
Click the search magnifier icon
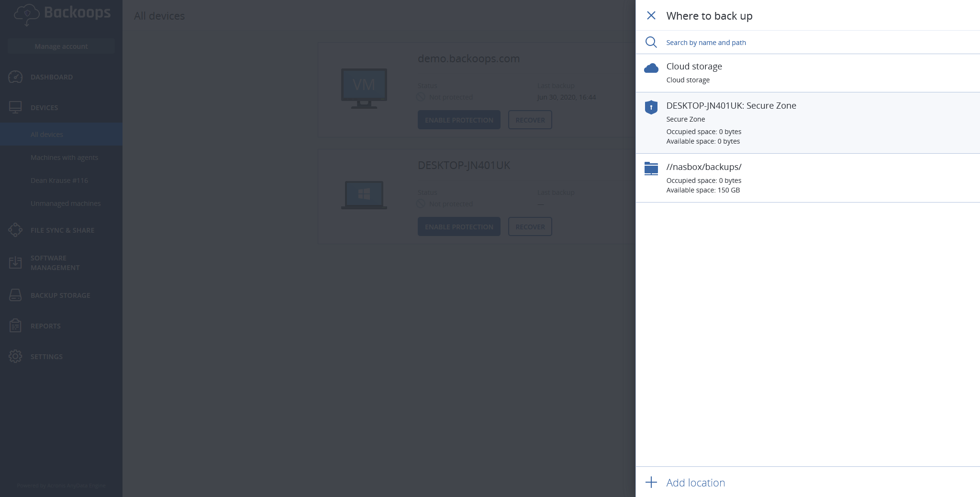[x=651, y=42]
